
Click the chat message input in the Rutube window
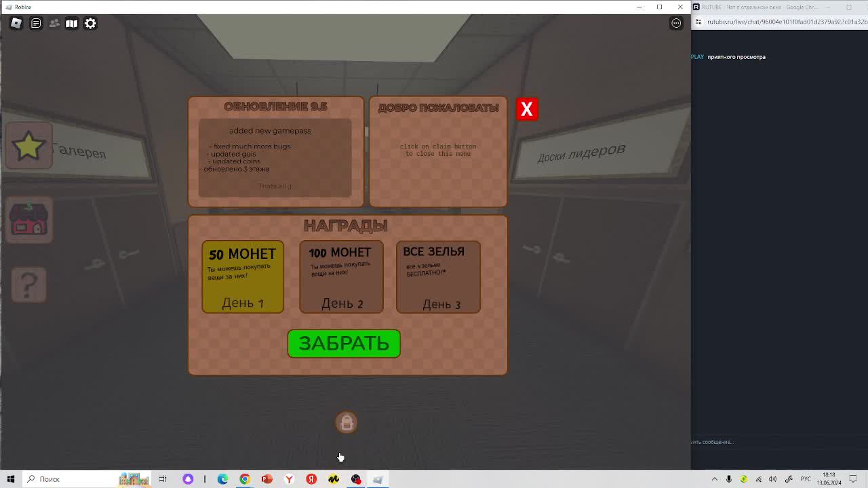pos(779,442)
